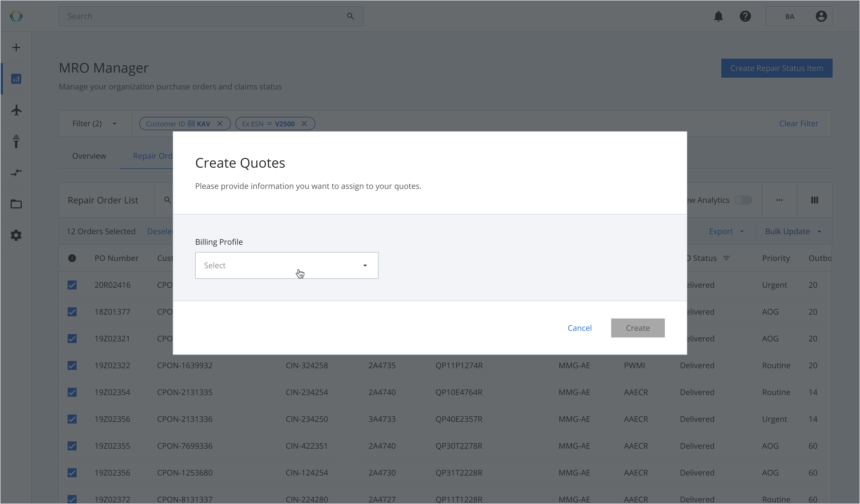
Task: Open the compare arrows sidebar icon
Action: pos(16,173)
